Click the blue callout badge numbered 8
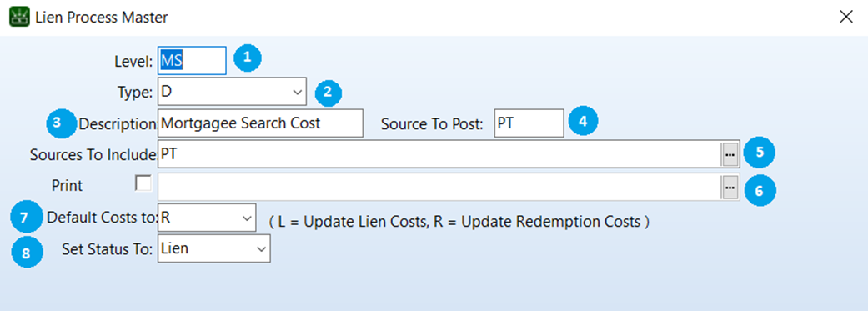This screenshot has width=868, height=311. tap(27, 253)
